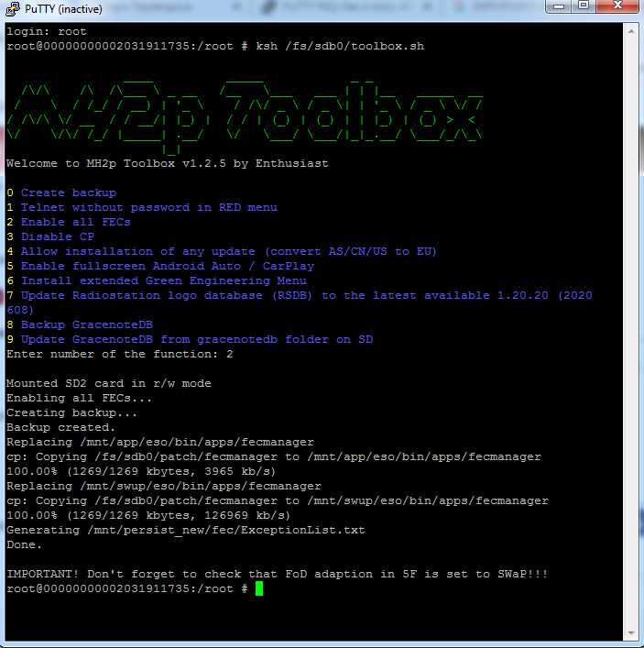644x648 pixels.
Task: Click the "Disable CP" option line
Action: click(57, 236)
